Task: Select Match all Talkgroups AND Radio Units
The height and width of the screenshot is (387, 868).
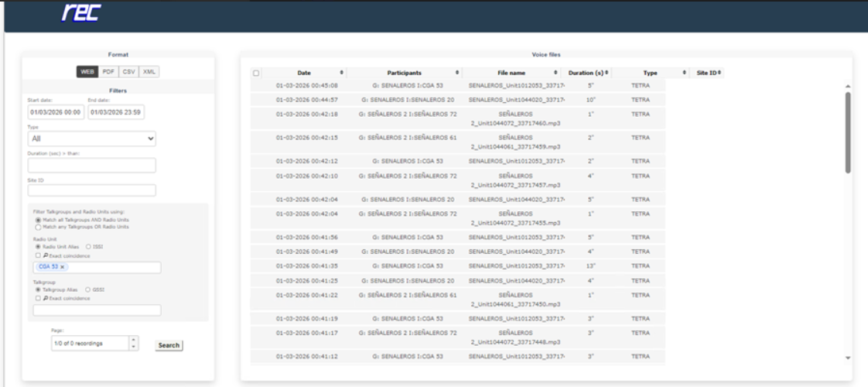Action: pos(38,220)
